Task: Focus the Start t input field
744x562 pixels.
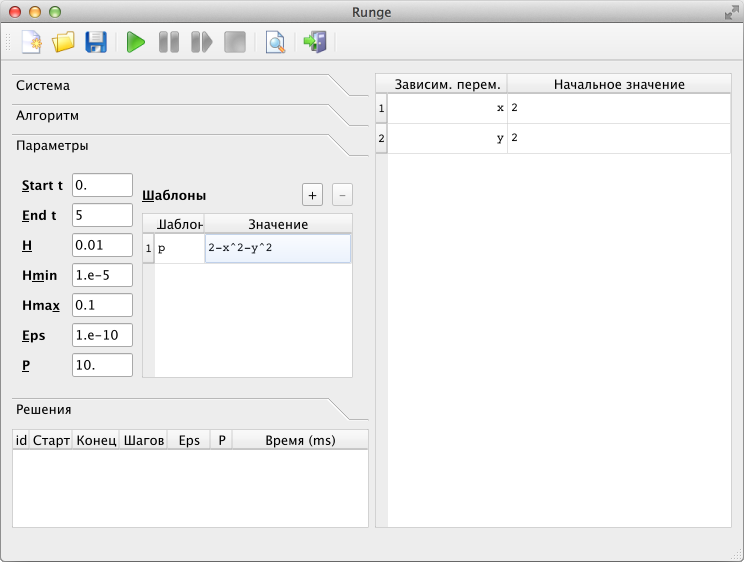Action: [x=102, y=185]
